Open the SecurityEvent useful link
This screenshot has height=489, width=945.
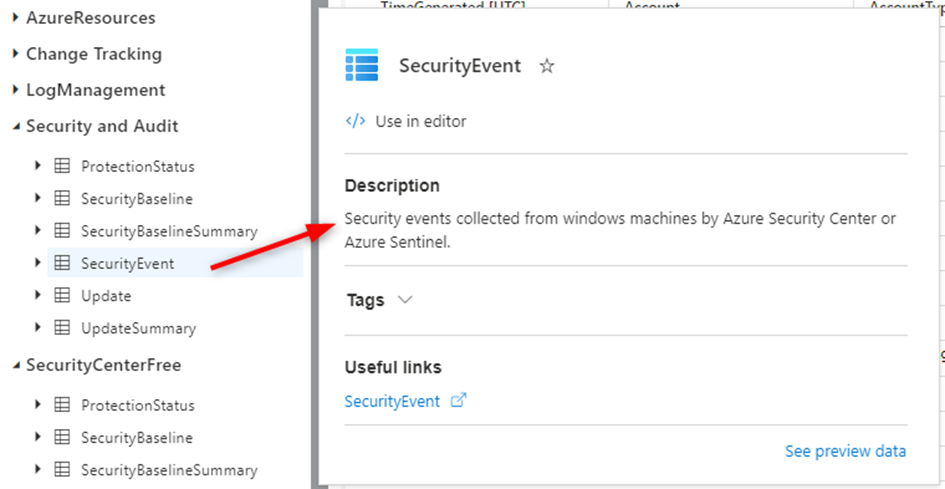coord(392,401)
